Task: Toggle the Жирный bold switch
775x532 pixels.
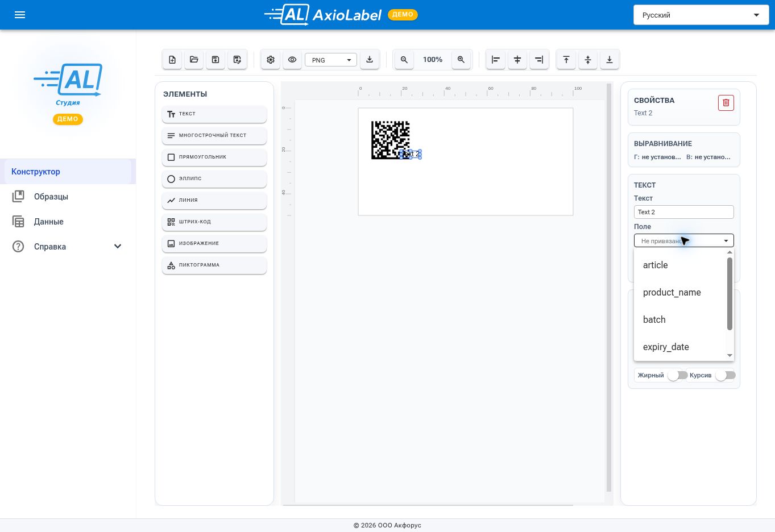Action: pyautogui.click(x=677, y=375)
